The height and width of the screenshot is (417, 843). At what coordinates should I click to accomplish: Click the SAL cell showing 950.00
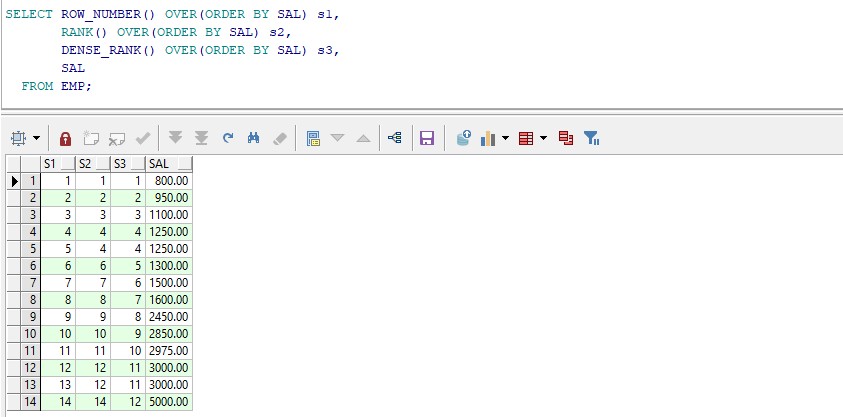coord(169,198)
